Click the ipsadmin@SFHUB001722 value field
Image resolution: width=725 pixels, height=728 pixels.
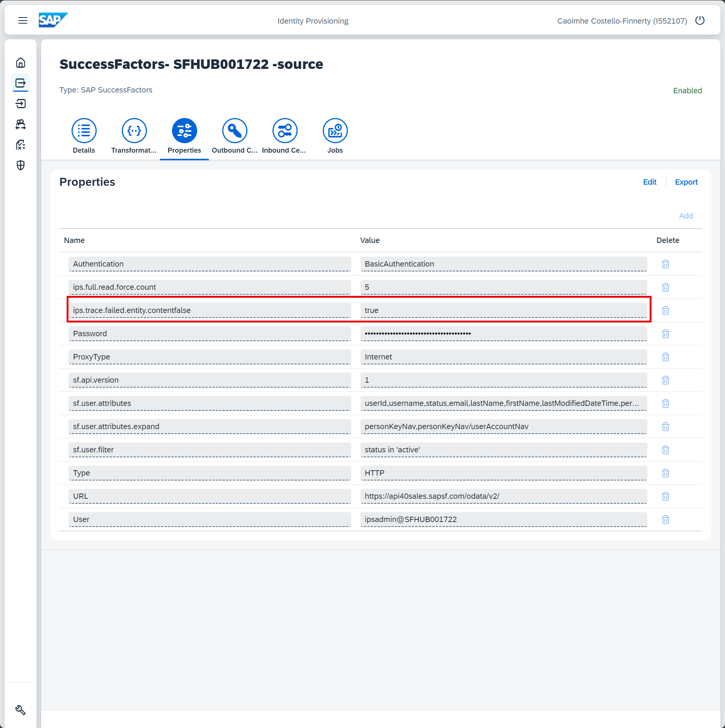pos(504,519)
